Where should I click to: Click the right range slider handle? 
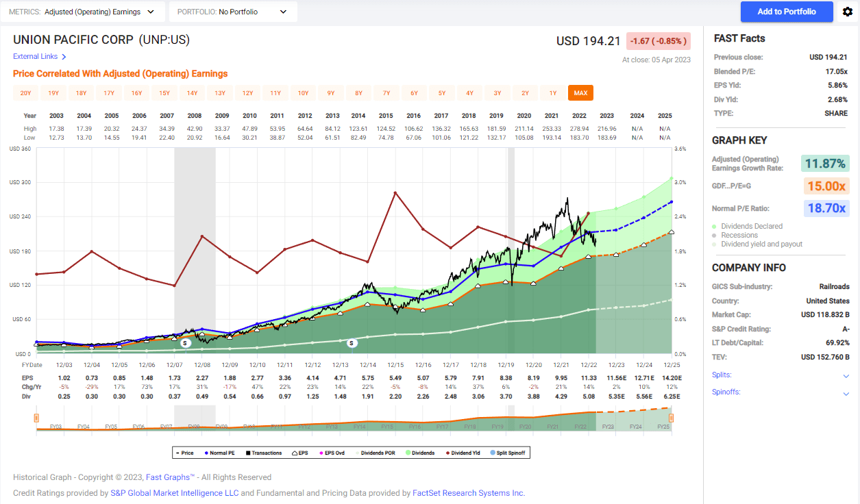pos(672,418)
